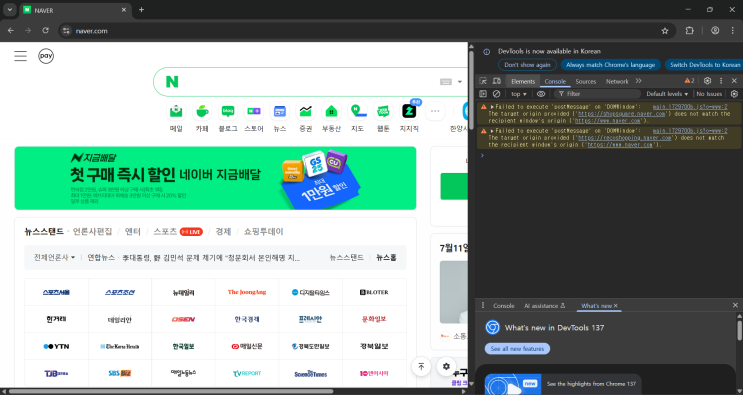
Task: Reload the page with the refresh icon
Action: coord(45,30)
